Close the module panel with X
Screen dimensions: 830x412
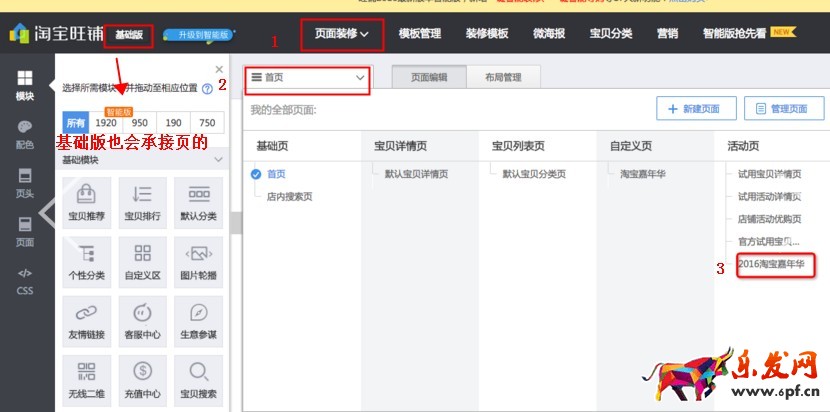pos(219,69)
